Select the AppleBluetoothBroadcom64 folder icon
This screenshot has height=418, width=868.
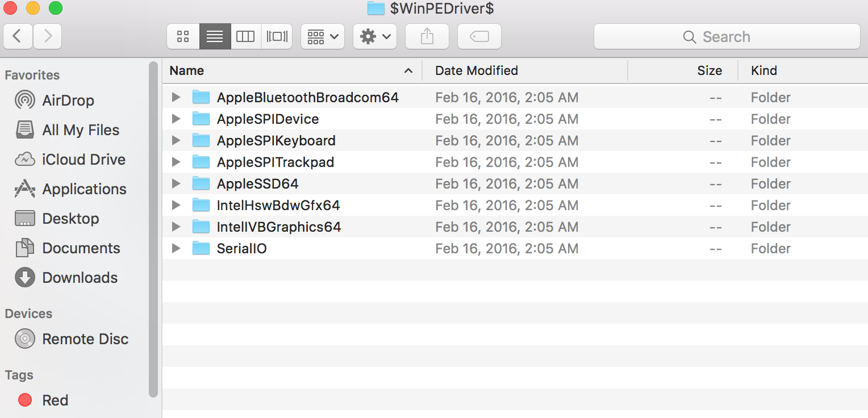(201, 97)
